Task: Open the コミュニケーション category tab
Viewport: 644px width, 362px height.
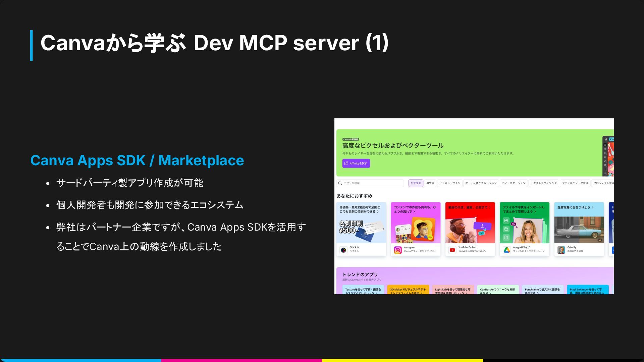Action: [514, 183]
